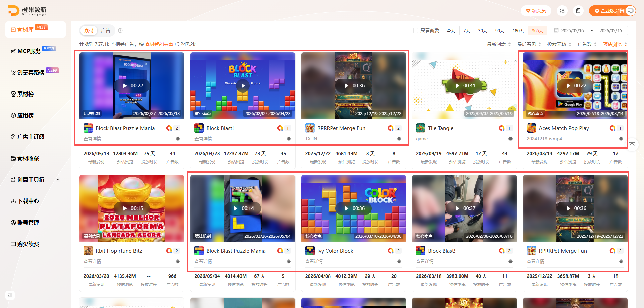This screenshot has height=308, width=644.
Task: Select the 7天 time range
Action: [x=467, y=30]
